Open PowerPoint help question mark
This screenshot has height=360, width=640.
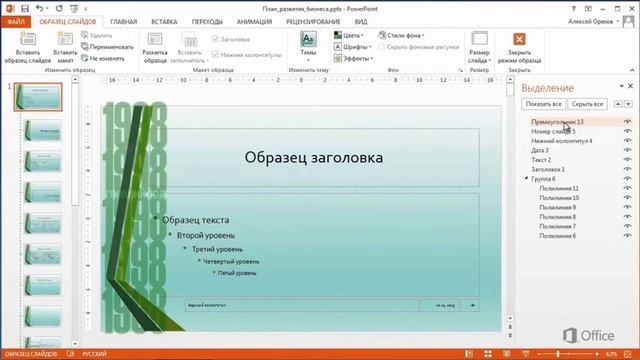(573, 9)
